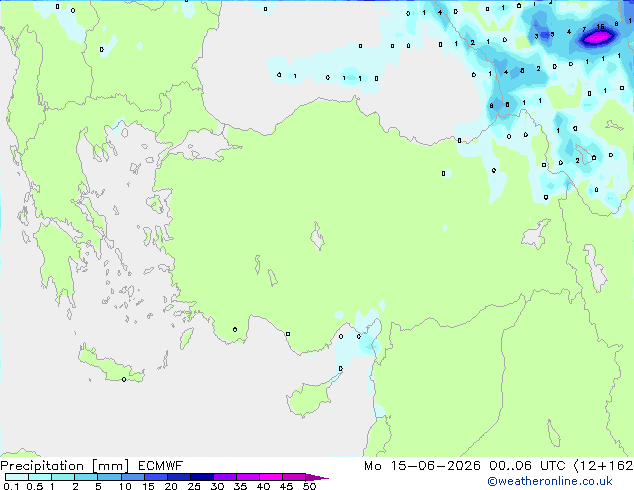The height and width of the screenshot is (490, 634).
Task: Click the magenta precipitation maximum on map
Action: pyautogui.click(x=598, y=38)
